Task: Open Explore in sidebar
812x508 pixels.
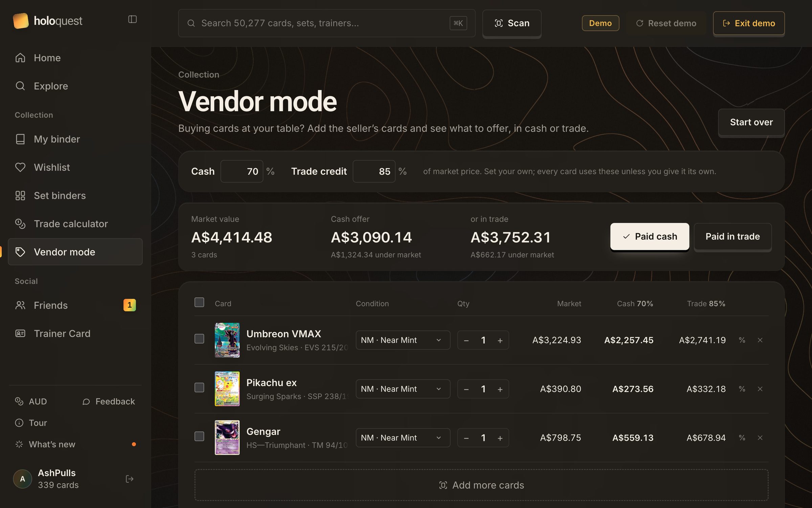Action: click(75, 86)
